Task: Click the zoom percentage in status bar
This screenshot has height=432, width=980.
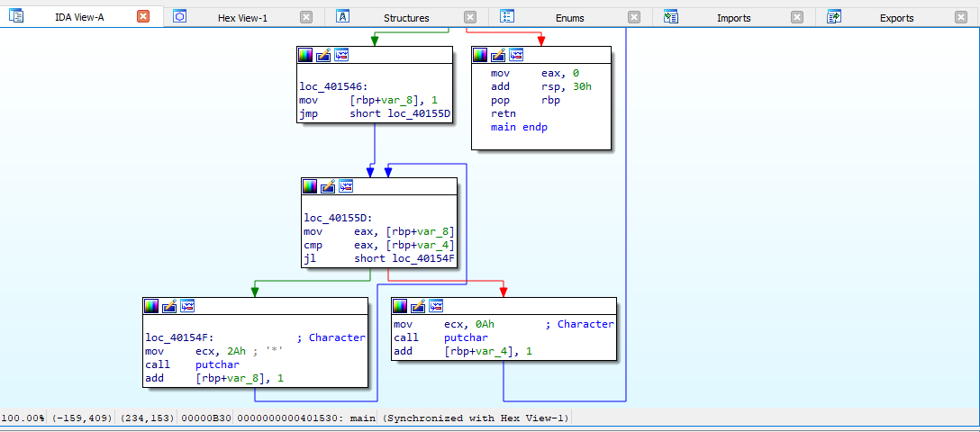Action: pyautogui.click(x=23, y=418)
